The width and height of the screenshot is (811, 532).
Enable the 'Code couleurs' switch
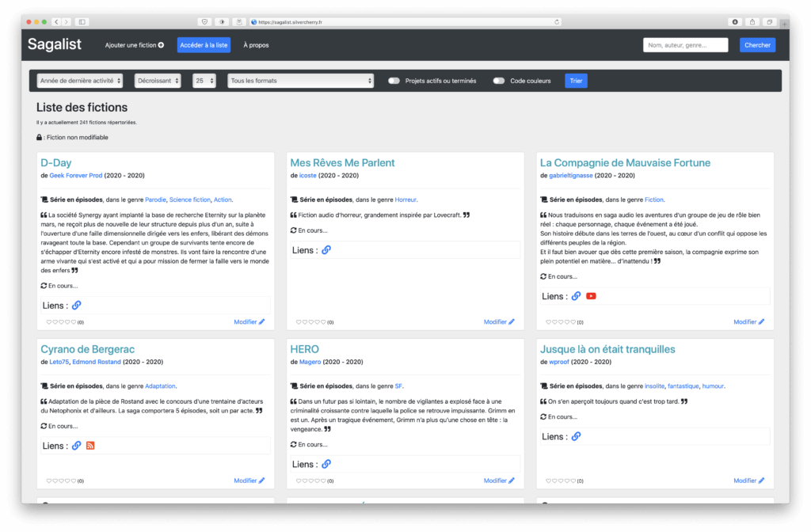pos(499,81)
